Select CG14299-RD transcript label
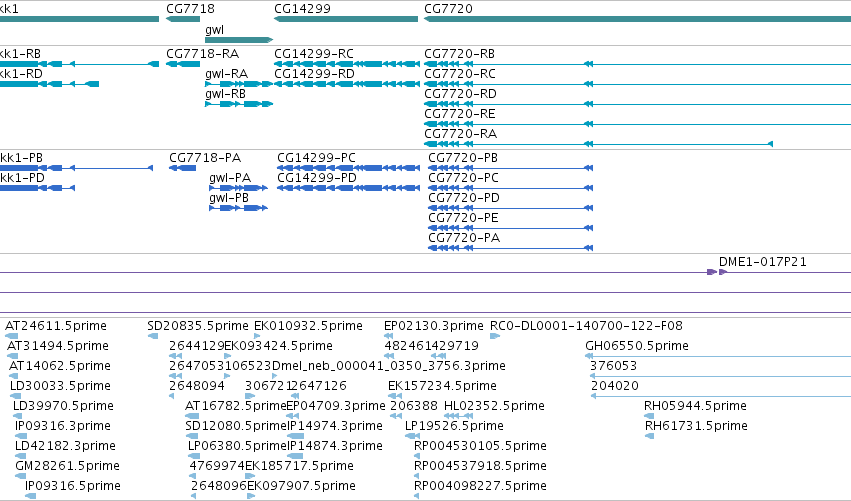 (x=314, y=74)
